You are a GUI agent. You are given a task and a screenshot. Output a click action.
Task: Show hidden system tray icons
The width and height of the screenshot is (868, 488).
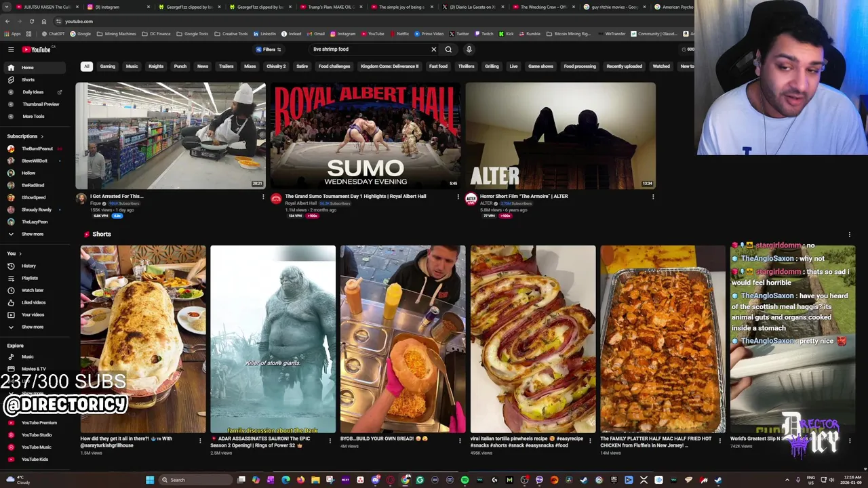pyautogui.click(x=787, y=480)
